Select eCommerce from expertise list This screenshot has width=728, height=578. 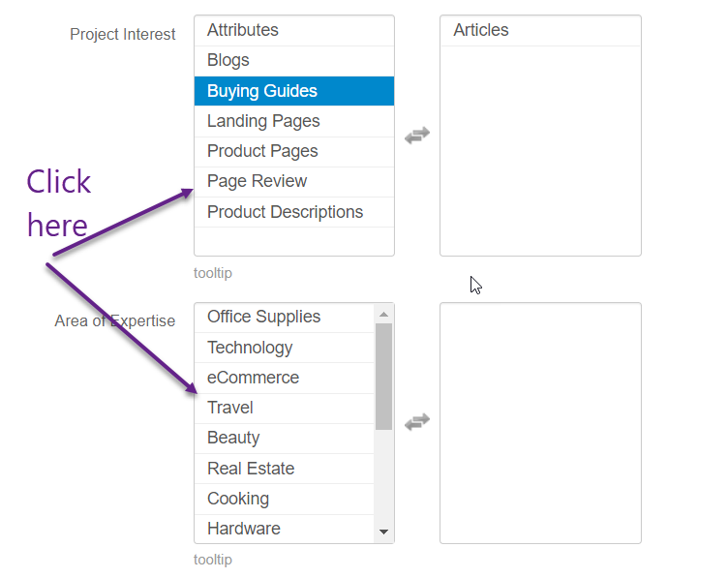[285, 378]
